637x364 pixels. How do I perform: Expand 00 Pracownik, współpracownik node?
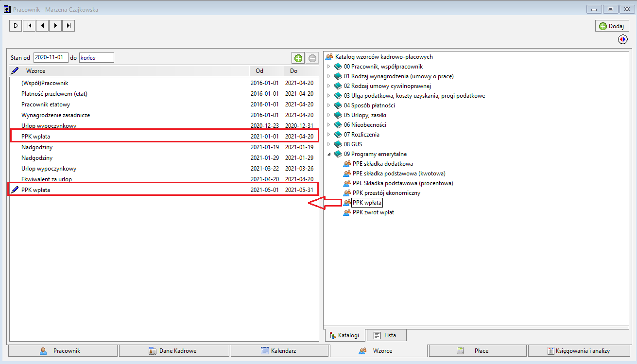(x=328, y=67)
